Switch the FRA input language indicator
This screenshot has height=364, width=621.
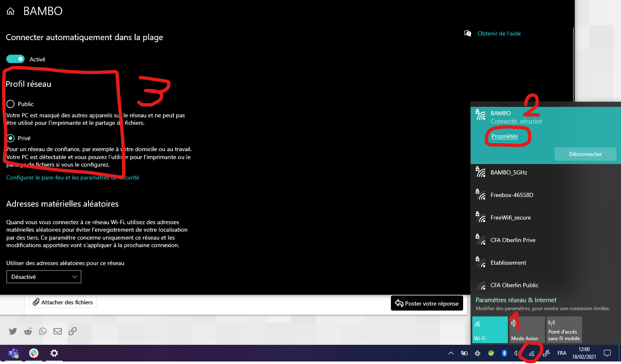(x=562, y=353)
